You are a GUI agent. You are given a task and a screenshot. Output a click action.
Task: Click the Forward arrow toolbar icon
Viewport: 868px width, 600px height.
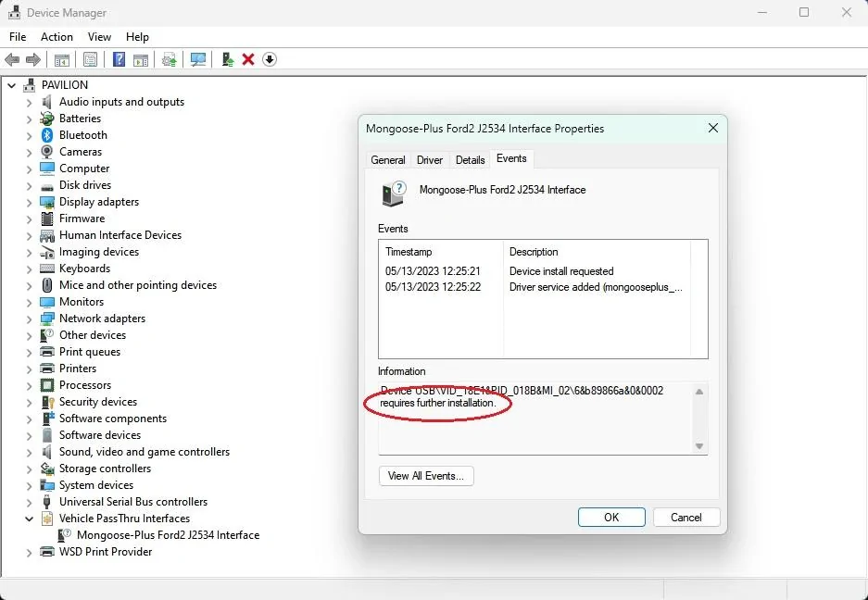[x=33, y=59]
